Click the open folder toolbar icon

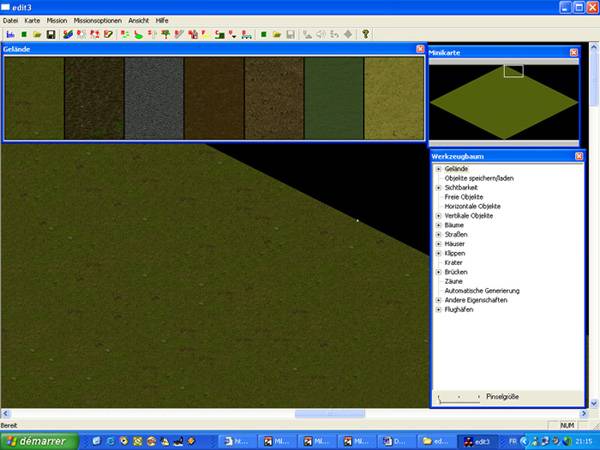click(37, 34)
